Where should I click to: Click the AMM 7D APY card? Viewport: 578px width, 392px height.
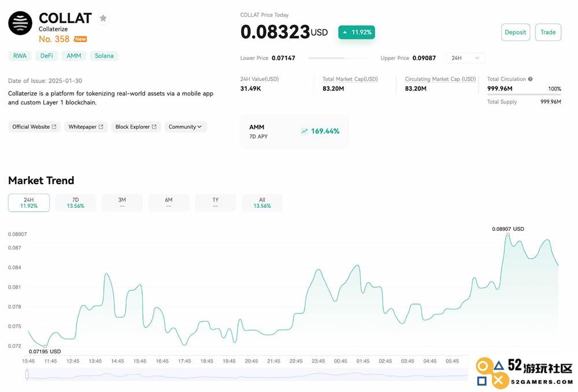click(x=294, y=132)
